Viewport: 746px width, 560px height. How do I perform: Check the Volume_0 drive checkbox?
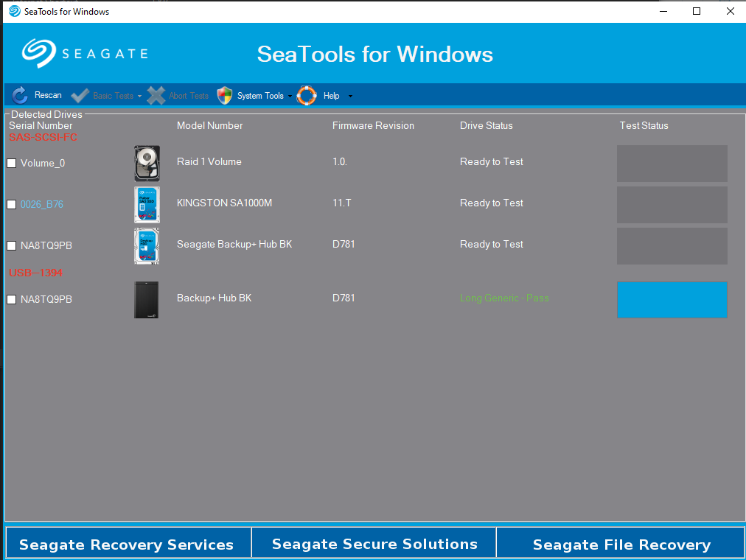click(x=12, y=163)
